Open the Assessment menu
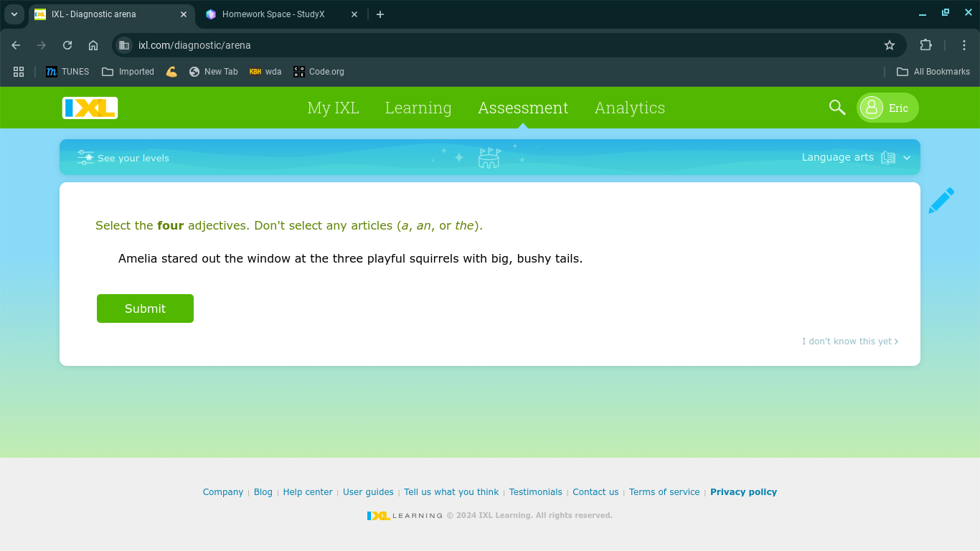980x551 pixels. [523, 108]
